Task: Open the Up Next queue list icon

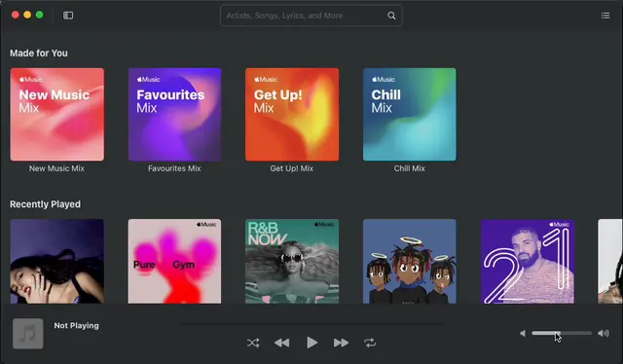Action: click(x=605, y=16)
